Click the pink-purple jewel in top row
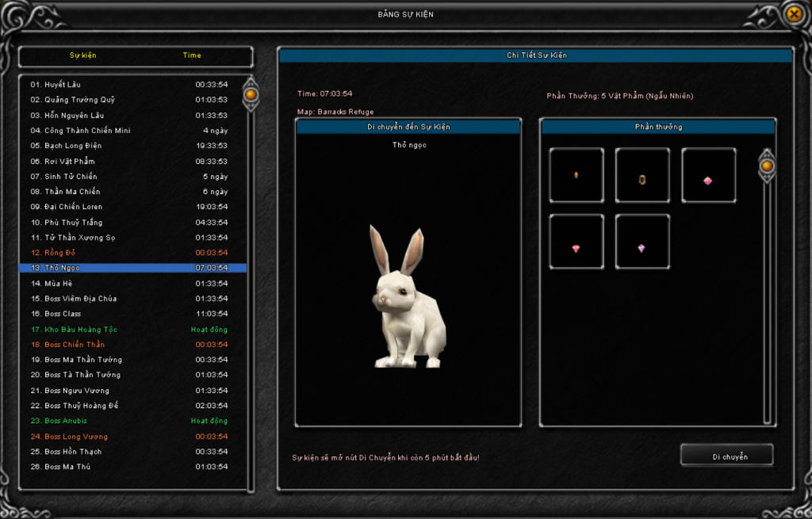Screen dimensions: 812x519 point(708,180)
